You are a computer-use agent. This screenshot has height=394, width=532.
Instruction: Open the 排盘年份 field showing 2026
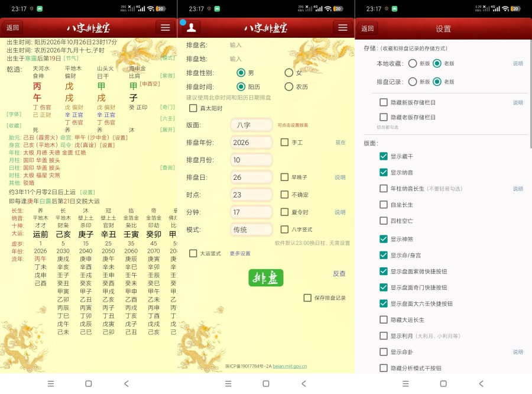(x=251, y=143)
